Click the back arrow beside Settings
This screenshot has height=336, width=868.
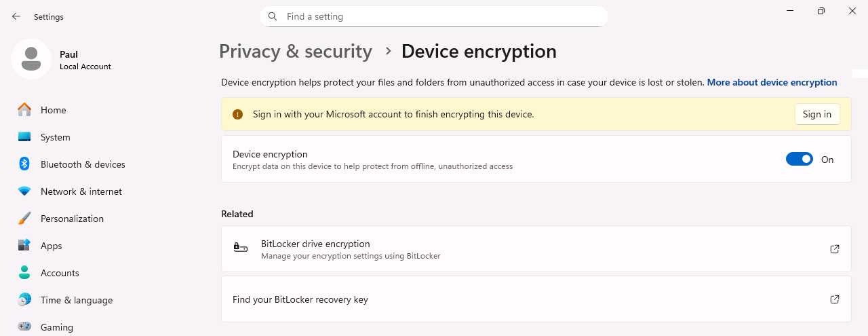[16, 17]
